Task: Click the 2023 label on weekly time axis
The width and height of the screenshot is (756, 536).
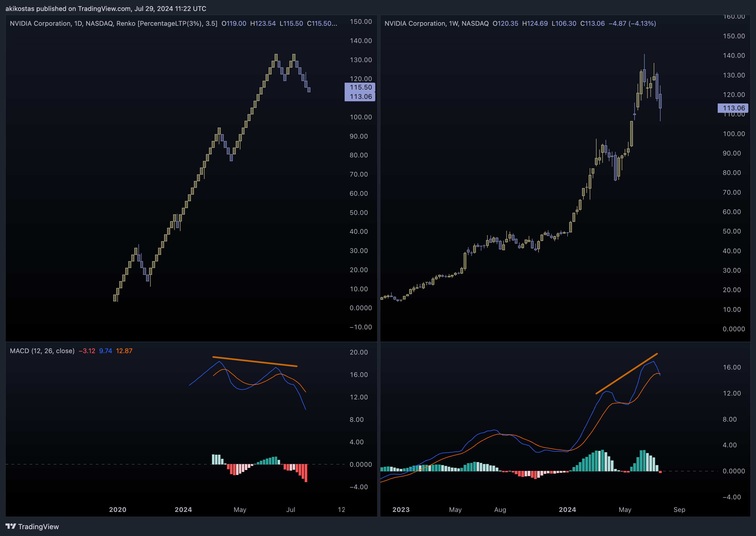Action: tap(401, 510)
